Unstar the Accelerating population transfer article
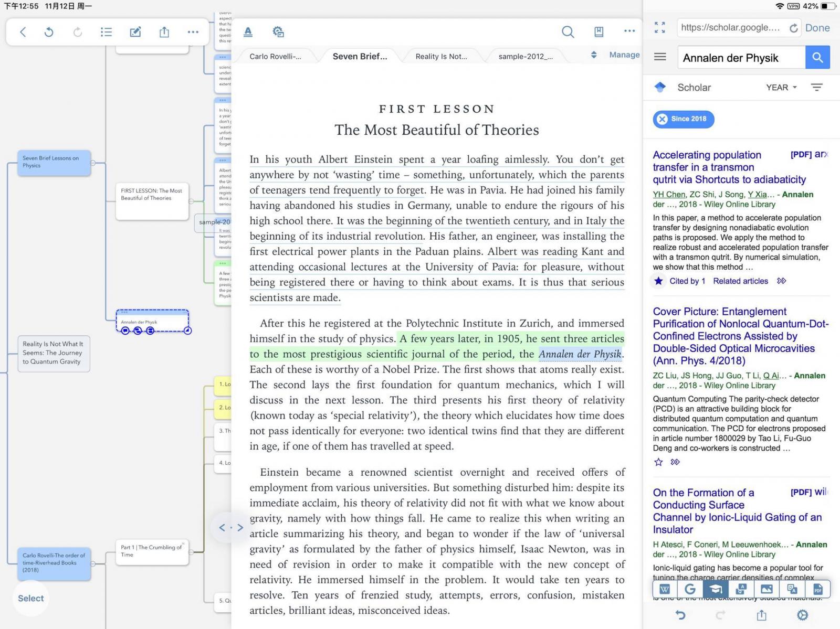 point(658,281)
